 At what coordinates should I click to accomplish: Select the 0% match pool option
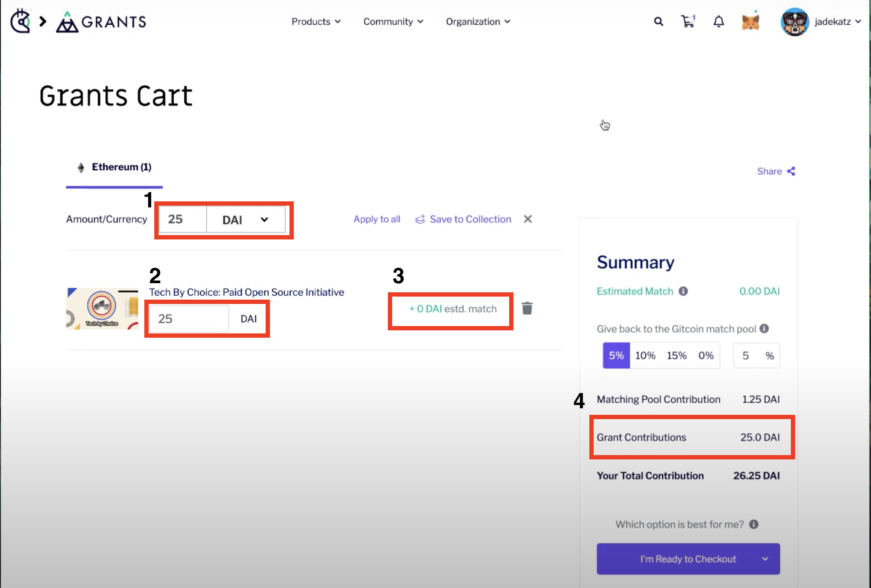coord(706,355)
